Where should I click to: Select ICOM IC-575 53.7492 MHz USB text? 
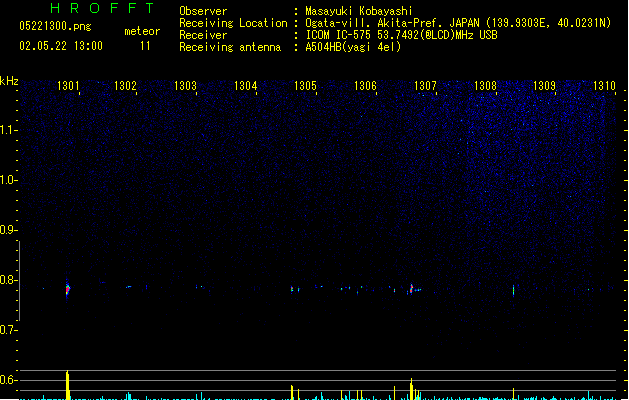tap(402, 35)
